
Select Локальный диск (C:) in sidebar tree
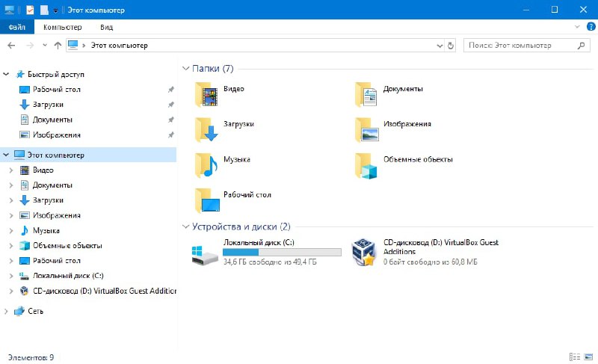point(68,276)
